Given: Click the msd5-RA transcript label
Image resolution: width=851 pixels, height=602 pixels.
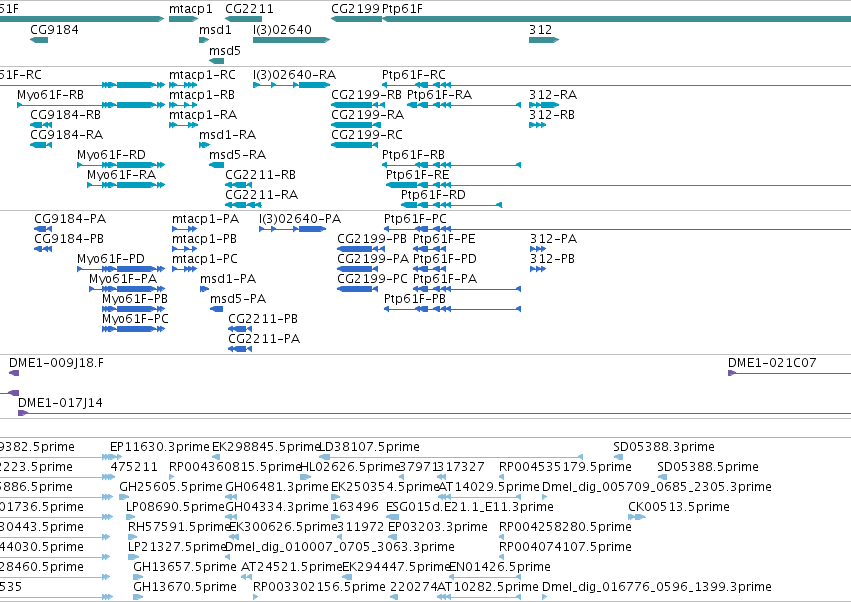Looking at the screenshot, I should [237, 155].
